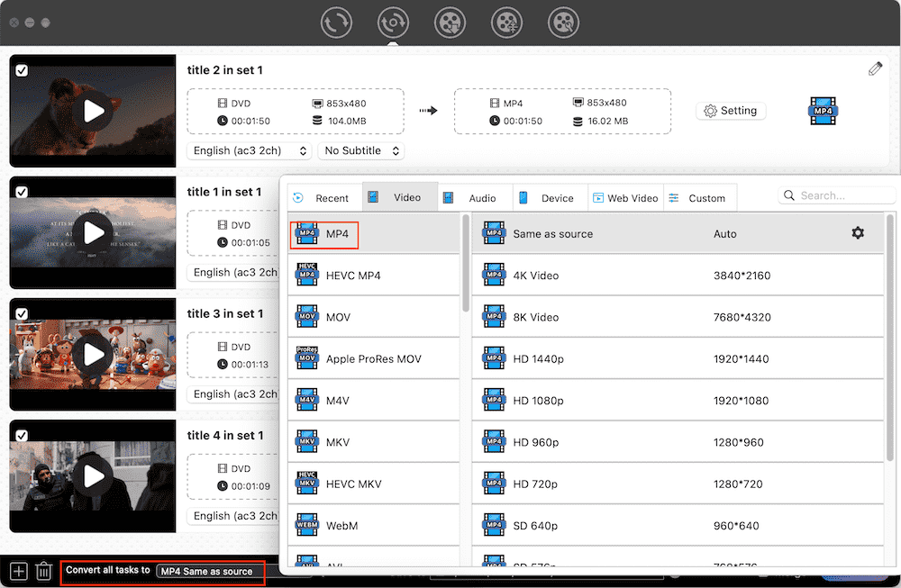
Task: Open the DVD ripper tool icon
Action: (393, 23)
